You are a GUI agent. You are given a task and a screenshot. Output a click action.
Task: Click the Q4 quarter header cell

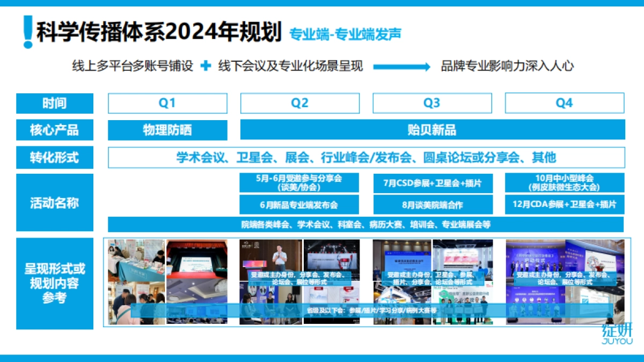[x=566, y=103]
